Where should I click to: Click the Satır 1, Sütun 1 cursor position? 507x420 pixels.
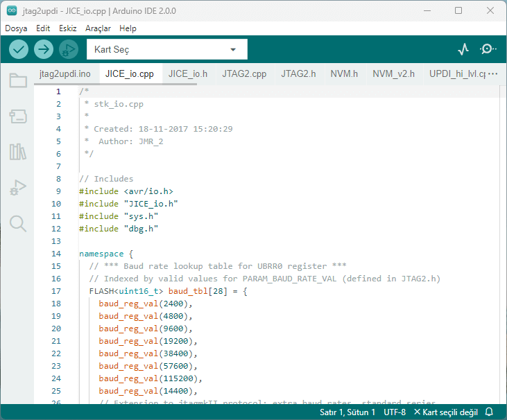tap(347, 412)
